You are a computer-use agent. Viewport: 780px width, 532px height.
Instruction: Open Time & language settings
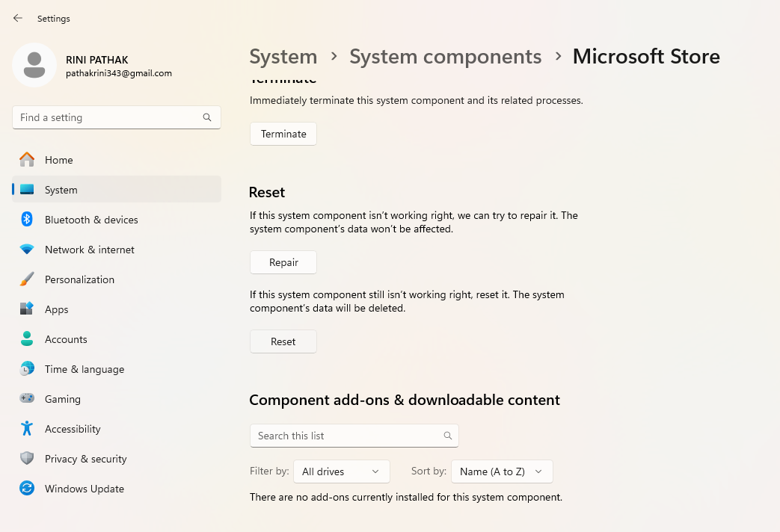coord(84,369)
